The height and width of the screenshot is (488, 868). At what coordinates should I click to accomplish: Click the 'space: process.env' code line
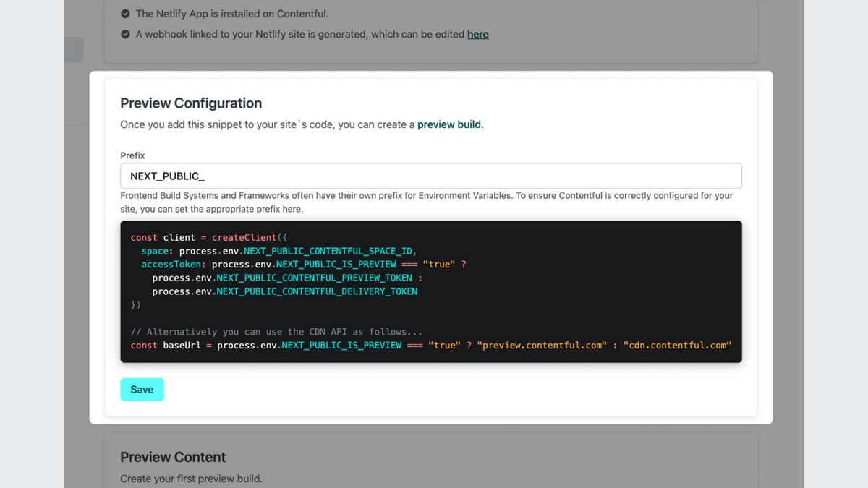pyautogui.click(x=279, y=251)
